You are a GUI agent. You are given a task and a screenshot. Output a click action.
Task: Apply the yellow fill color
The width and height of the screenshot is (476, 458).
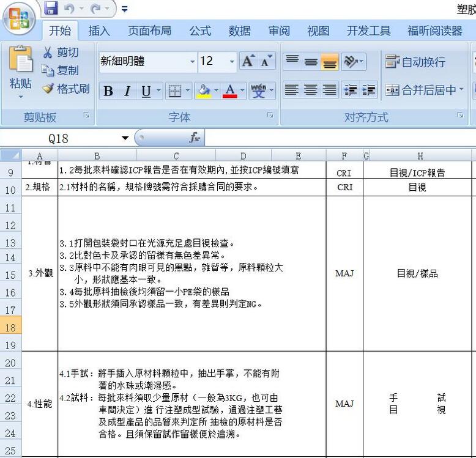[204, 90]
